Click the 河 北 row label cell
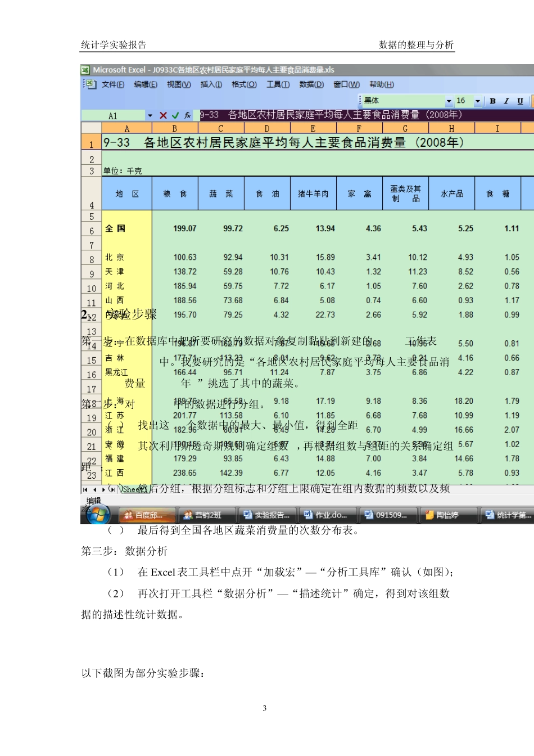The image size is (534, 756). 127,286
